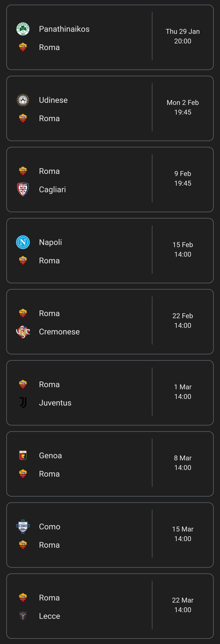The width and height of the screenshot is (220, 644).
Task: Click the Juventus club logo
Action: (23, 402)
